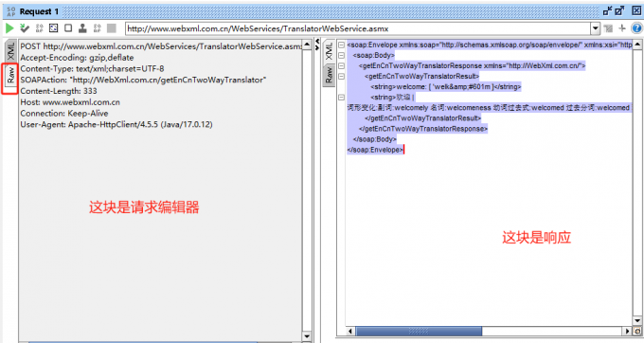
Task: Open the endpoint URL dropdown arrow
Action: click(596, 28)
